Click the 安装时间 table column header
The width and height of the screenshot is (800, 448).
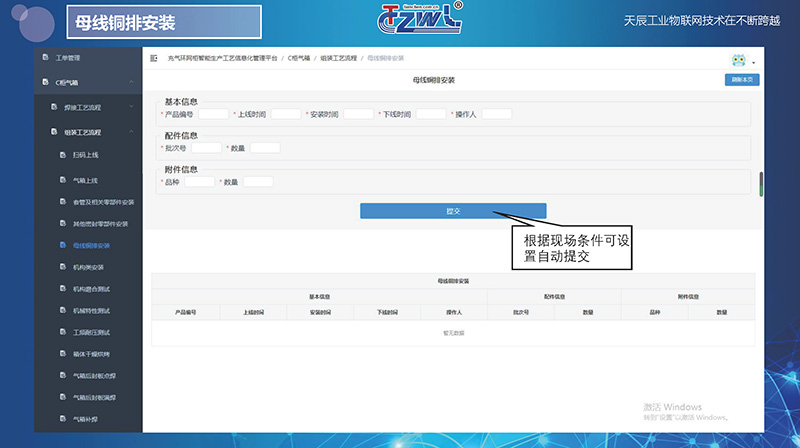[x=320, y=312]
